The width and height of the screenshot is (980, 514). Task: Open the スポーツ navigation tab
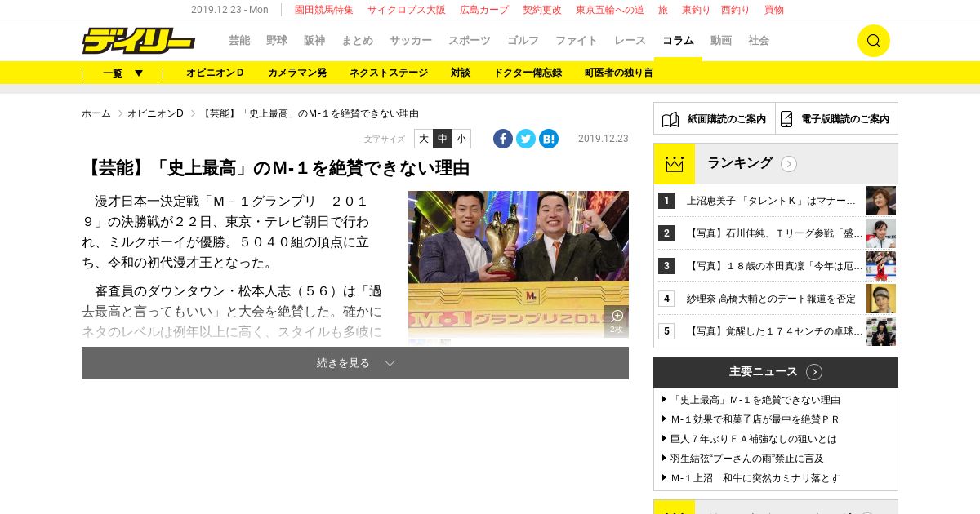click(x=470, y=41)
